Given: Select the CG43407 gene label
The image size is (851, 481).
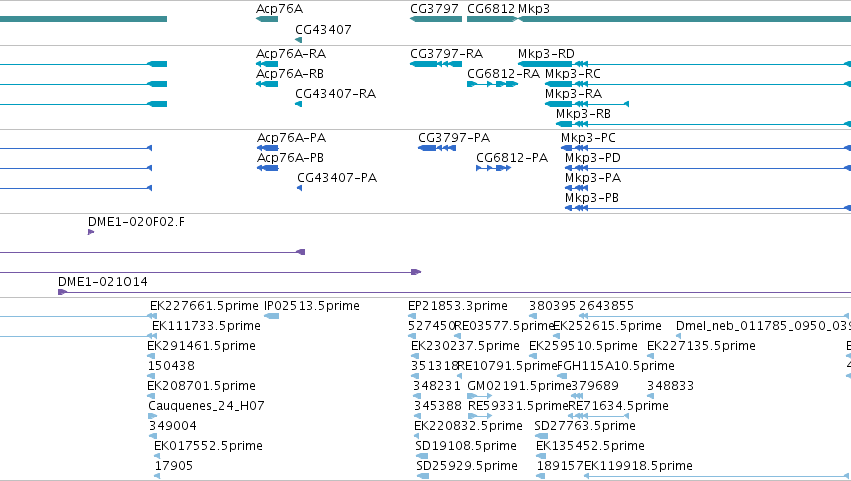Looking at the screenshot, I should point(323,30).
